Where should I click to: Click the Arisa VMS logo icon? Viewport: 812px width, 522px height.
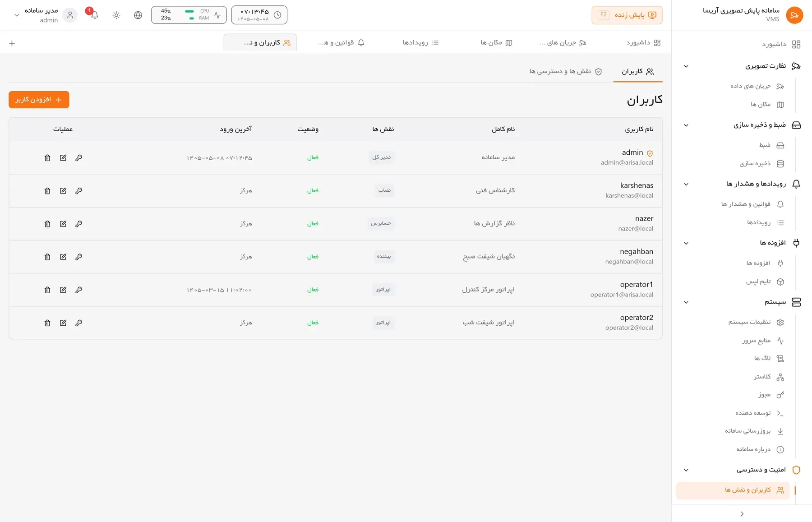click(x=794, y=15)
